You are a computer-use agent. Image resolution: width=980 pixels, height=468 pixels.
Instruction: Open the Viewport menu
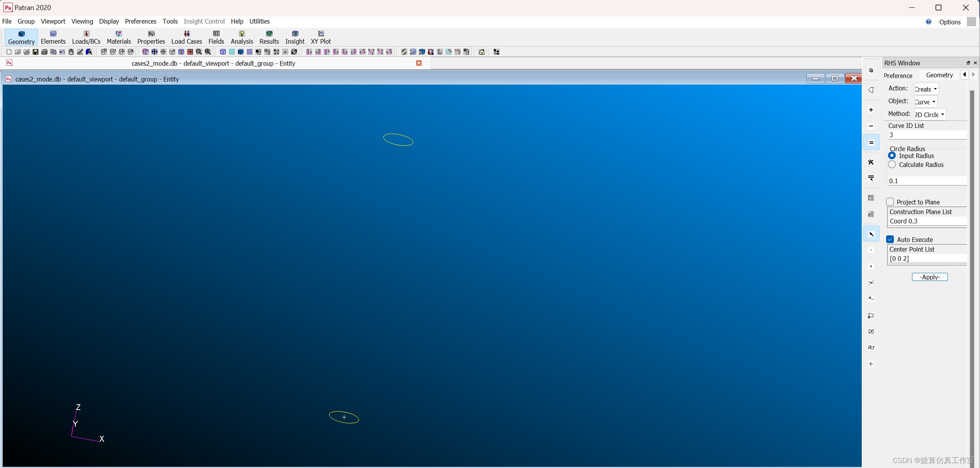coord(53,21)
